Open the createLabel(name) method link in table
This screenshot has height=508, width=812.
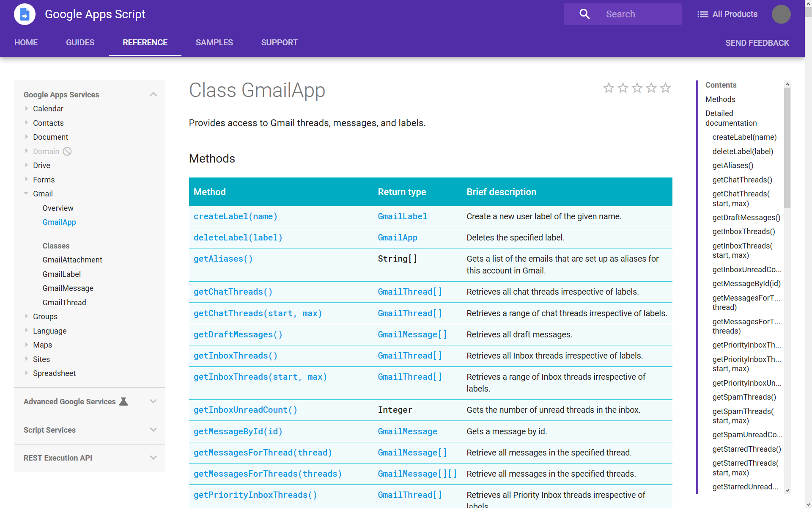[236, 216]
